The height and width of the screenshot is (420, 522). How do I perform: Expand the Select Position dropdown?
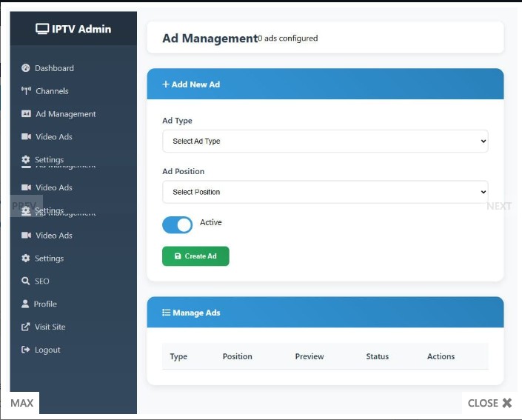tap(325, 192)
